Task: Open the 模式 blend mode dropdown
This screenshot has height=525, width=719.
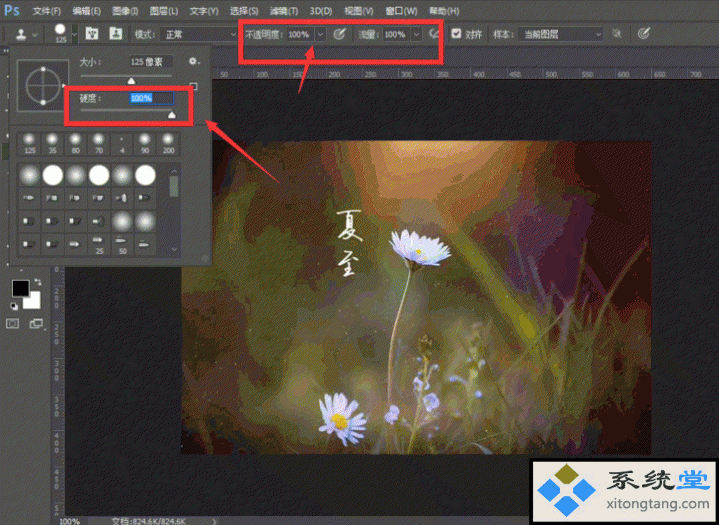Action: point(199,34)
